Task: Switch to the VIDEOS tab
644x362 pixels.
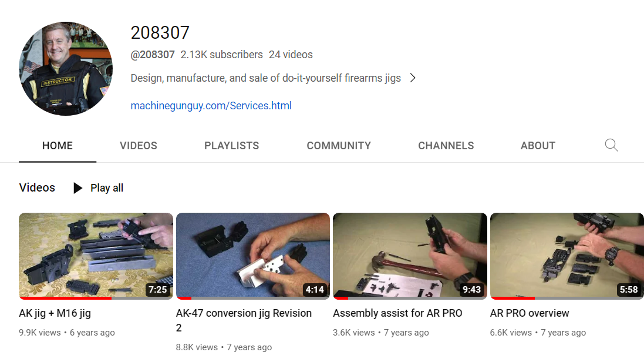Action: [x=139, y=146]
